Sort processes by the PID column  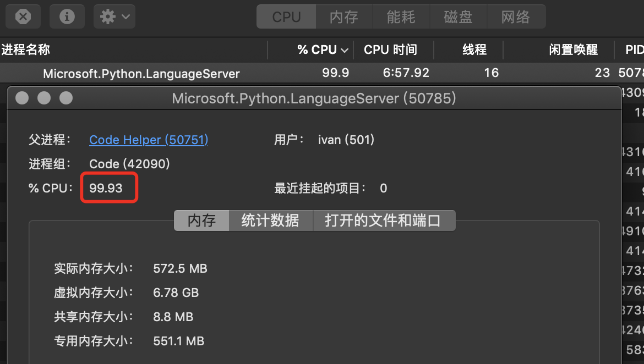(x=634, y=49)
